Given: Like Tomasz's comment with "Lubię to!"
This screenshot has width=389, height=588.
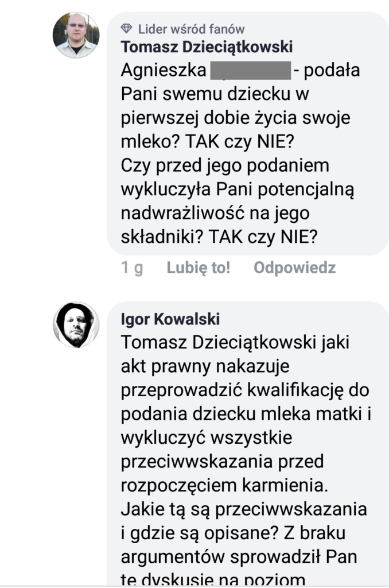Looking at the screenshot, I should coord(199,268).
